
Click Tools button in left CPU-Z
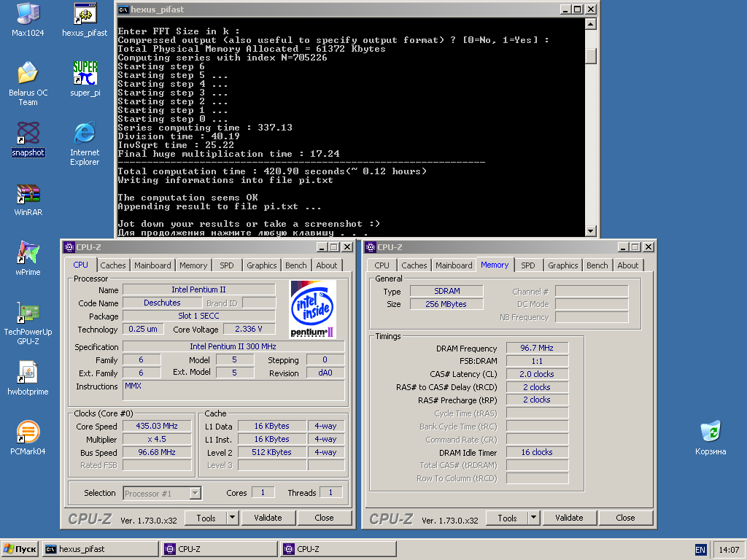pyautogui.click(x=206, y=518)
